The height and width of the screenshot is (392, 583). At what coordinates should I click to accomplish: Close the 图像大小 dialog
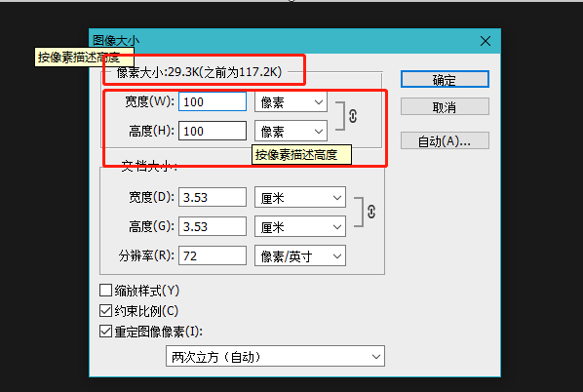tap(486, 41)
